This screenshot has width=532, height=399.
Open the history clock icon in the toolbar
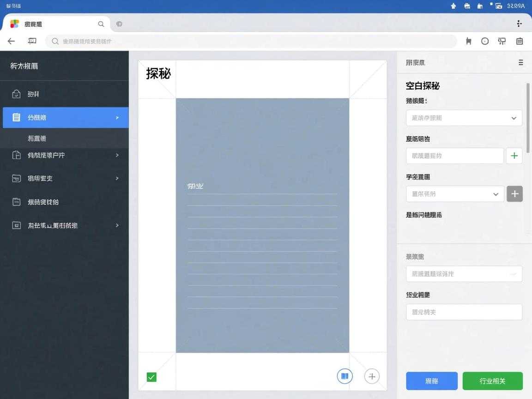point(485,41)
